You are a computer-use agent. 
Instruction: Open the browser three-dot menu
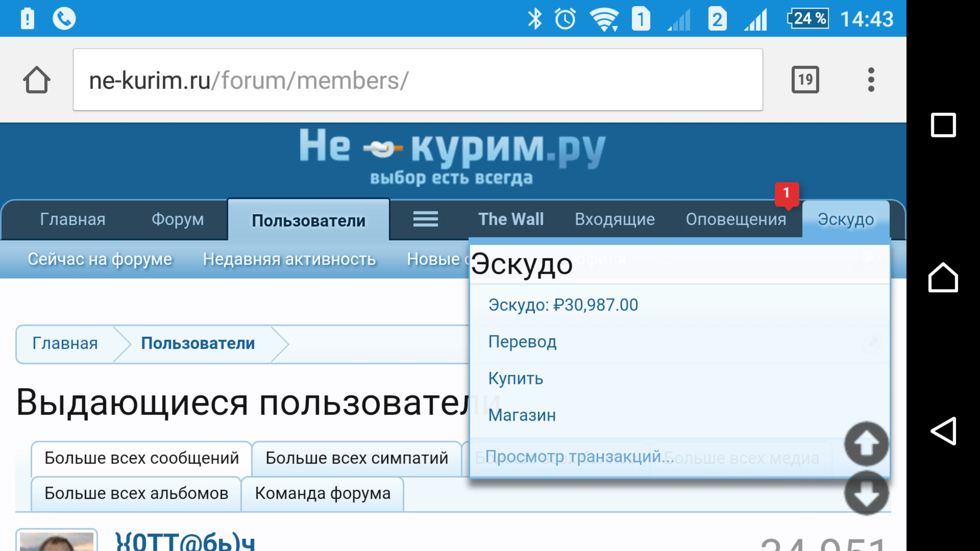871,80
